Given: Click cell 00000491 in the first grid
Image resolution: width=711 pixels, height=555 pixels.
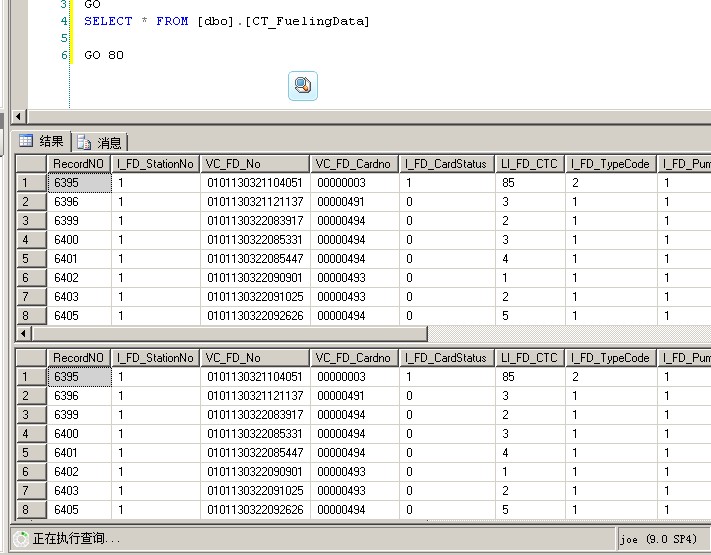Looking at the screenshot, I should point(355,202).
